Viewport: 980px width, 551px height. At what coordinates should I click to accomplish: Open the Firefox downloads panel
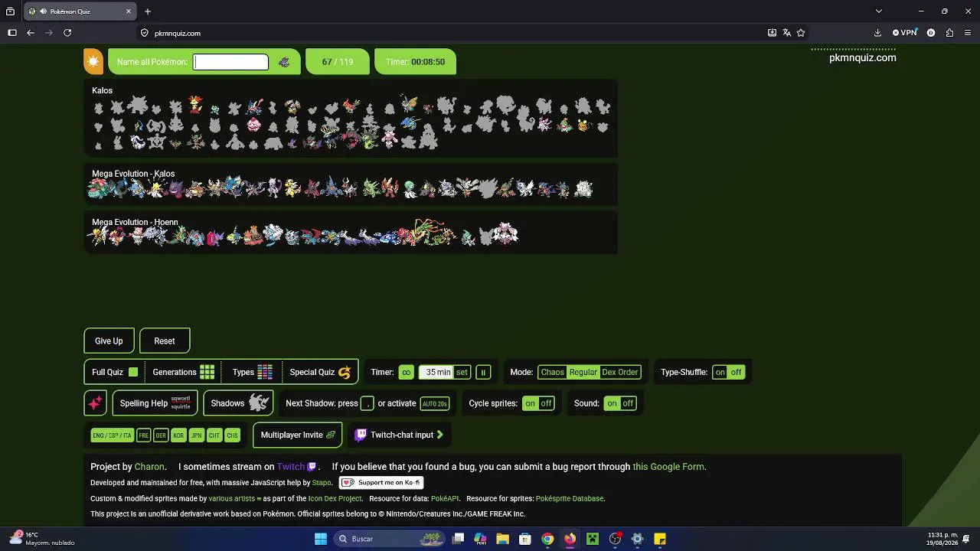(877, 33)
